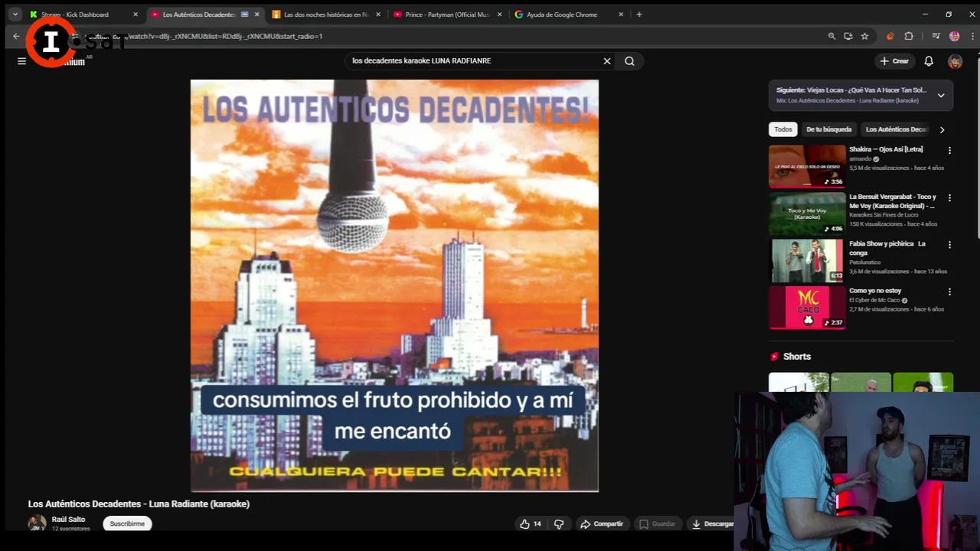This screenshot has width=980, height=551.
Task: Select the Todos filter chip
Action: (x=782, y=129)
